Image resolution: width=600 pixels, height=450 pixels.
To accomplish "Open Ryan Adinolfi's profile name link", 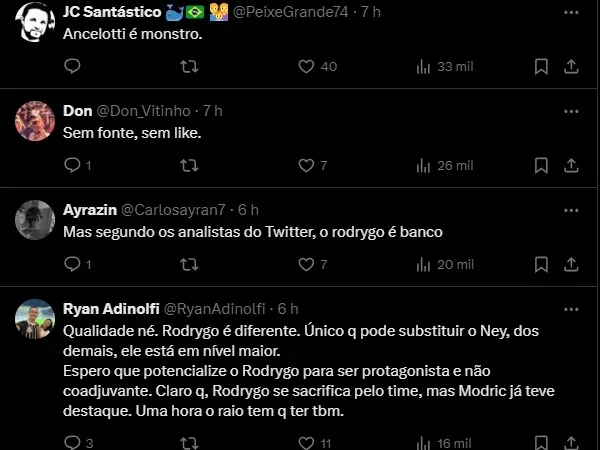I will pyautogui.click(x=110, y=308).
